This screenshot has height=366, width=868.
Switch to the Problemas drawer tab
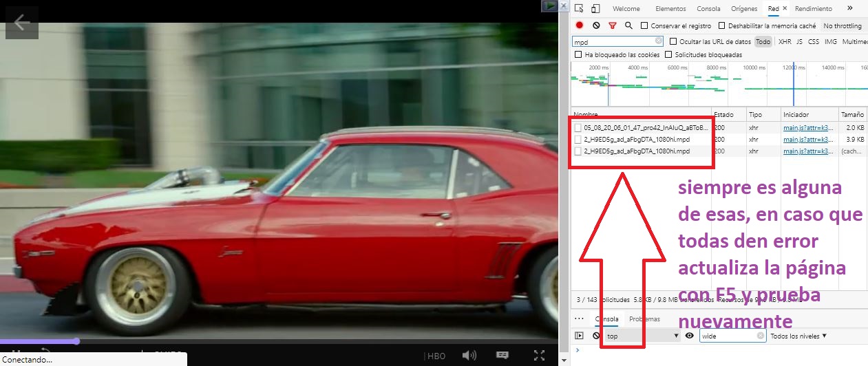[644, 319]
